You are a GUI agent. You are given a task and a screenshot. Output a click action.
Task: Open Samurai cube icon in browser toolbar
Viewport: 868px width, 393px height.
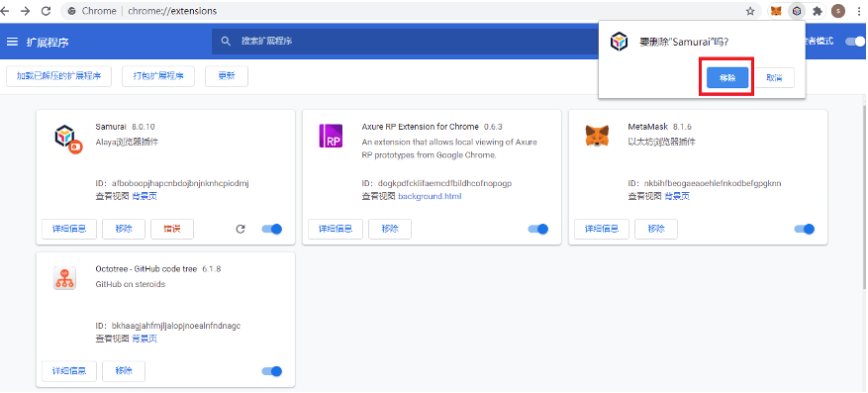tap(797, 11)
